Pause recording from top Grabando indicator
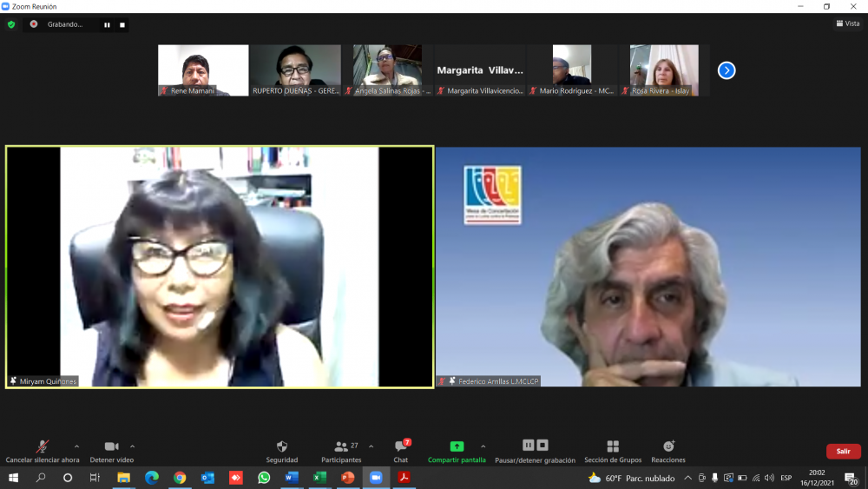 coord(108,24)
